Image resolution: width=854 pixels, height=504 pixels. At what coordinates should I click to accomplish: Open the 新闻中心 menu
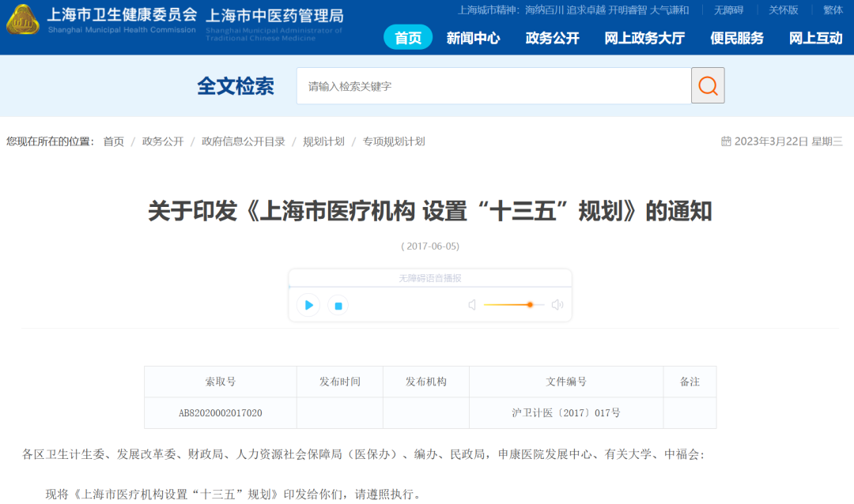pyautogui.click(x=473, y=38)
